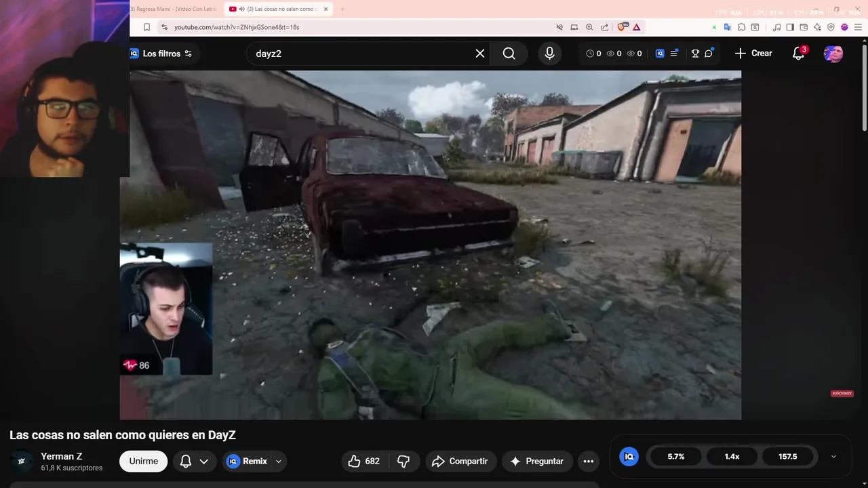Click the trophy icon in header

695,54
